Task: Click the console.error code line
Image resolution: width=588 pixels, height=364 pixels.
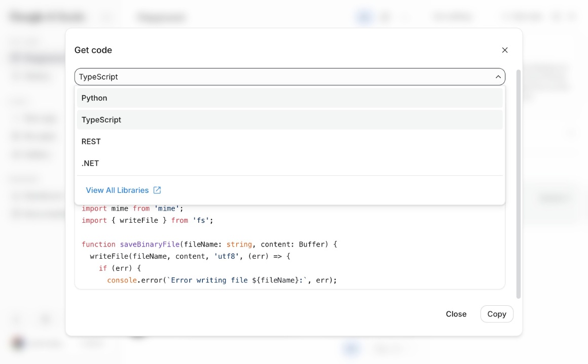Action: pos(222,280)
